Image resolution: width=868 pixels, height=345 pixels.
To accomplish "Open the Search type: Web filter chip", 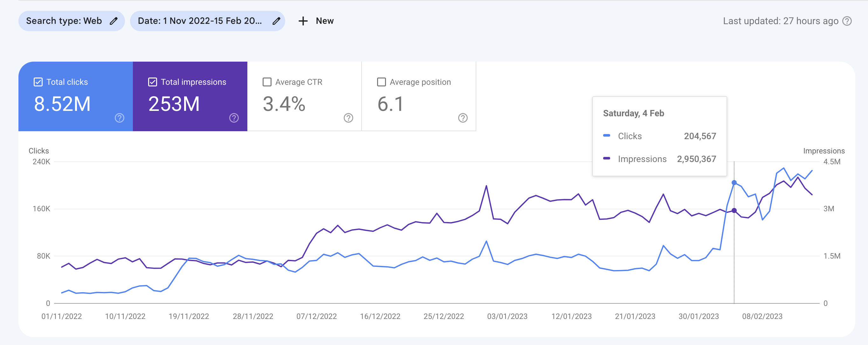I will pyautogui.click(x=64, y=21).
